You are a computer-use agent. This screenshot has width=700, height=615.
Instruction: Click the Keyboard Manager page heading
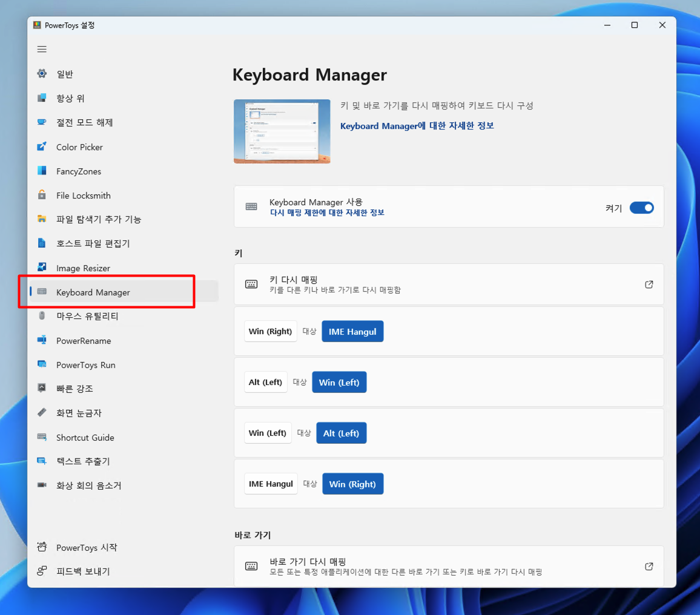(x=309, y=74)
